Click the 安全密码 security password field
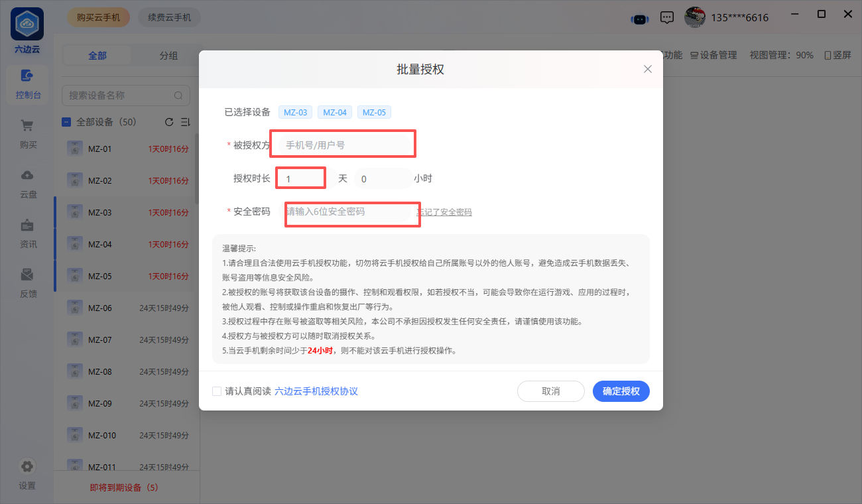The height and width of the screenshot is (504, 862). pos(348,212)
